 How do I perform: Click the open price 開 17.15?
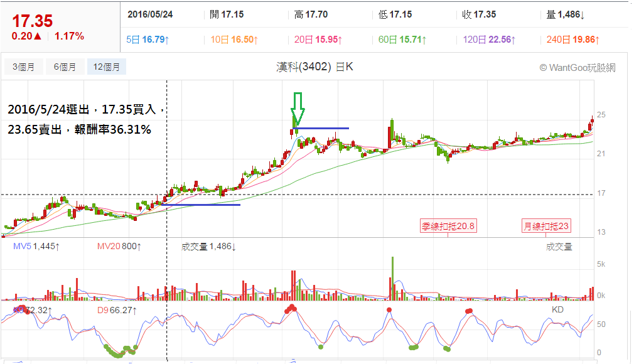pos(227,14)
